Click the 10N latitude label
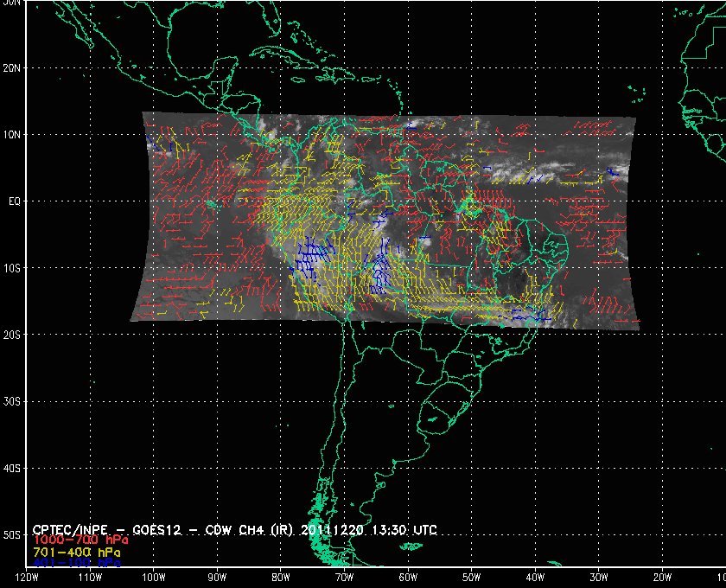Screen dimensions: 726x588 [11, 135]
